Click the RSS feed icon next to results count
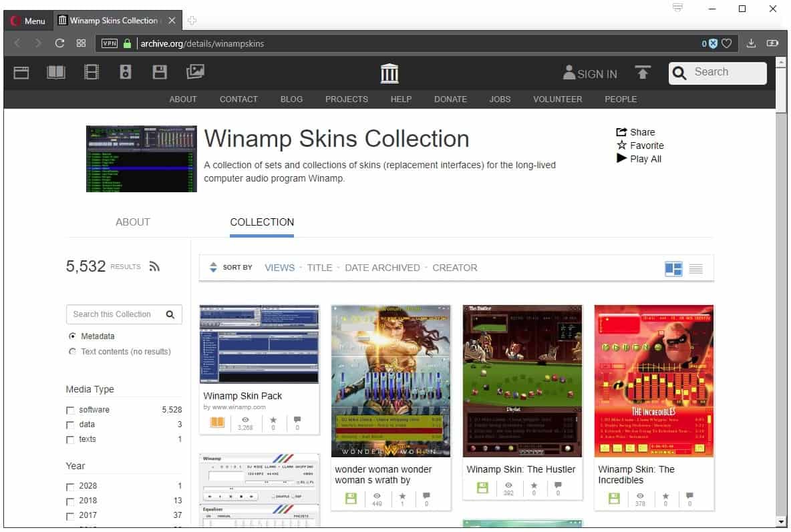 pyautogui.click(x=154, y=266)
